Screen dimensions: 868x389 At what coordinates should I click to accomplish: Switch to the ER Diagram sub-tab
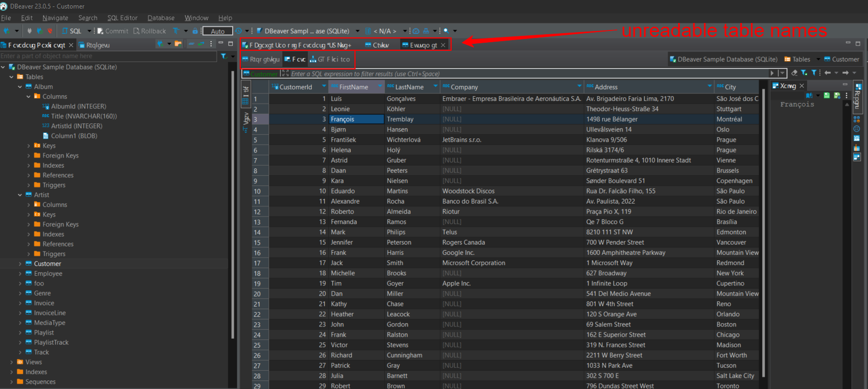click(330, 59)
